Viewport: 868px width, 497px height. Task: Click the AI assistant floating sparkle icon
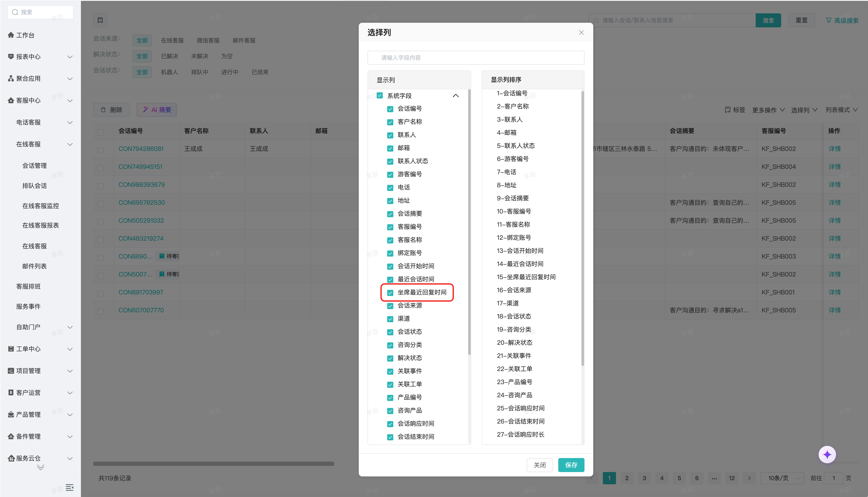click(x=827, y=455)
